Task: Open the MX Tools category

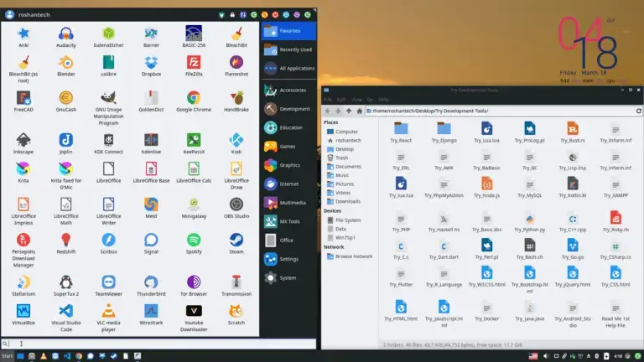Action: tap(288, 221)
